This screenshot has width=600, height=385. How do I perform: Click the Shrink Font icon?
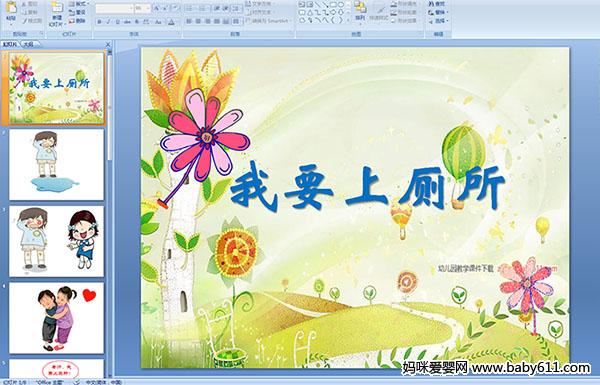tap(165, 8)
